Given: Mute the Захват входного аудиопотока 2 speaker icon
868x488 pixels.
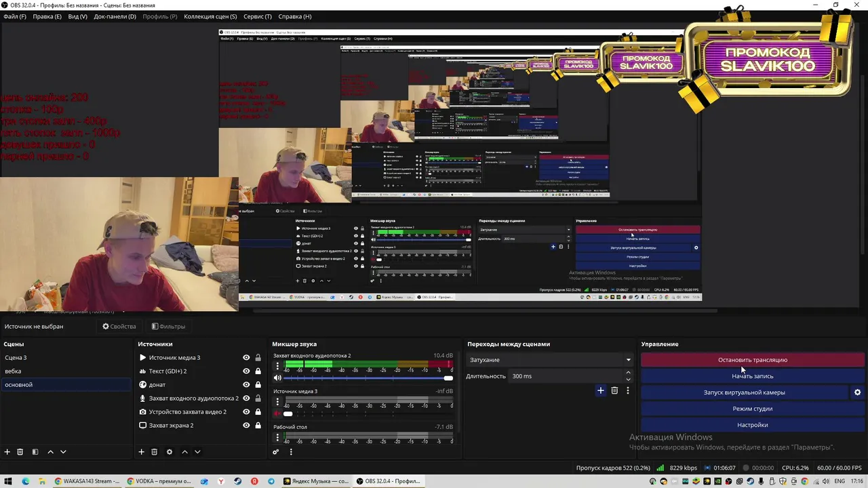Looking at the screenshot, I should (277, 378).
